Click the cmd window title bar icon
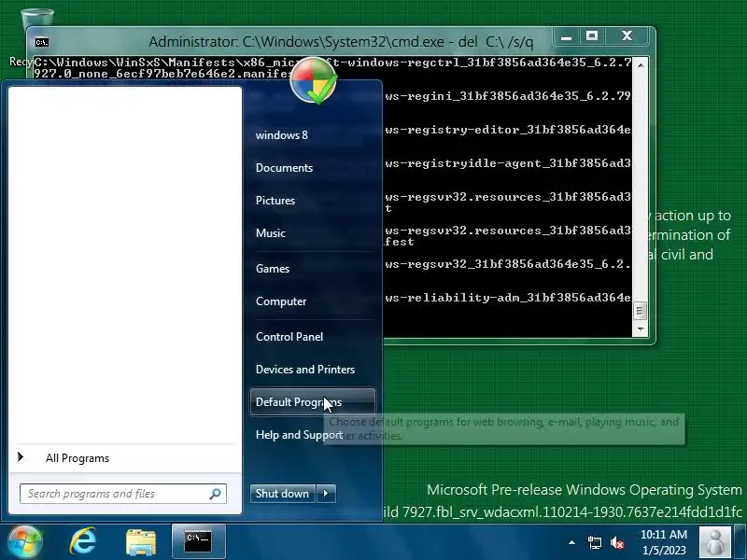747x560 pixels. pyautogui.click(x=42, y=42)
